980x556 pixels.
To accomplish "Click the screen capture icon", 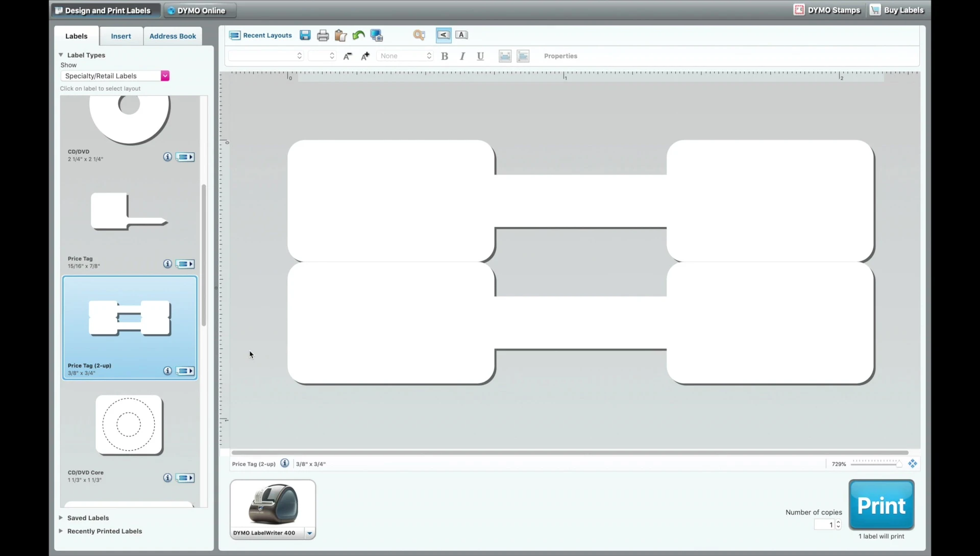I will click(376, 35).
